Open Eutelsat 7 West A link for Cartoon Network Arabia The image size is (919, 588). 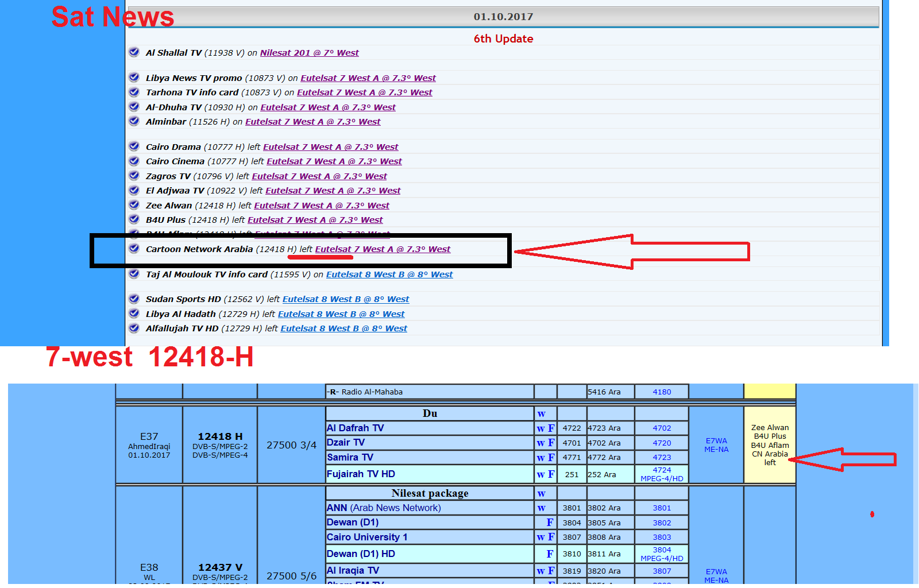(383, 249)
